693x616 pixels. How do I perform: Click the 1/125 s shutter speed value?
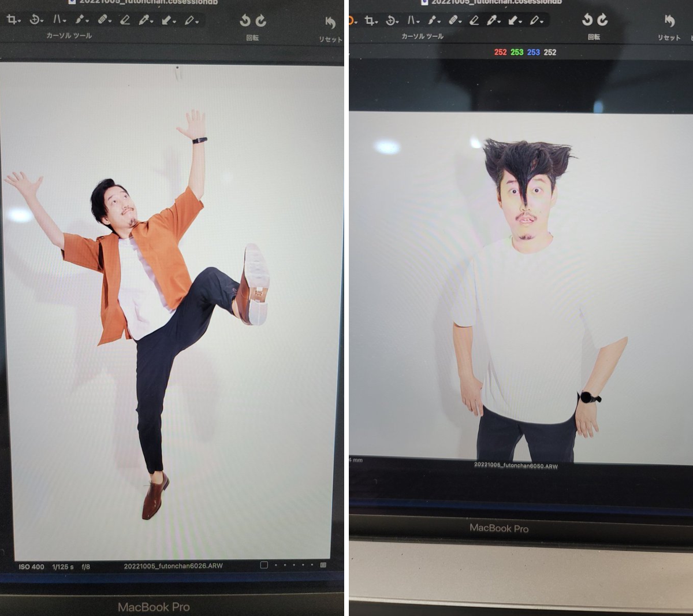tap(63, 567)
